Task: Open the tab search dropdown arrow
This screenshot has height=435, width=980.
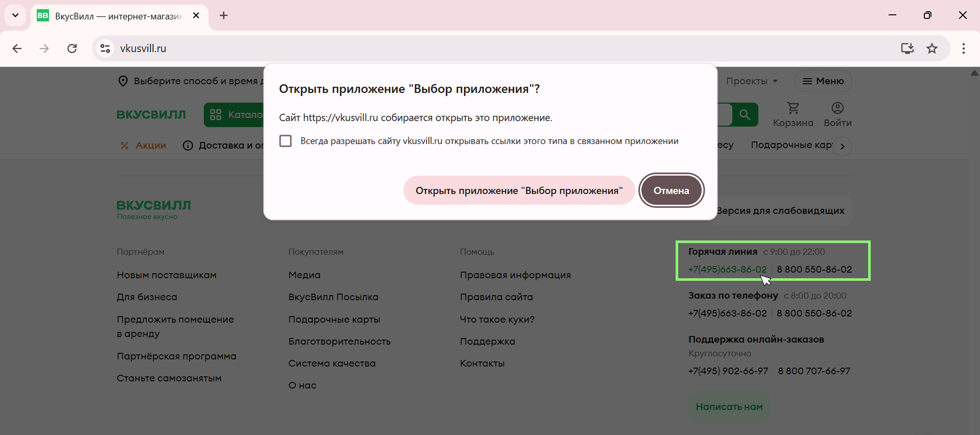Action: (15, 16)
